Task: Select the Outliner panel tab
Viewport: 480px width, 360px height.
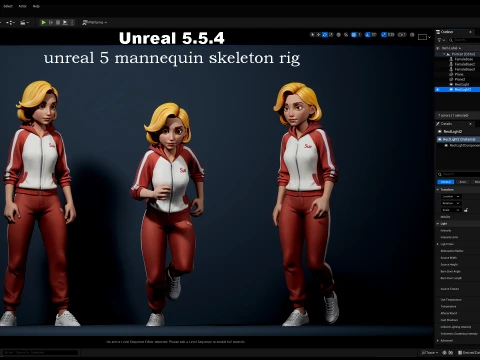Action: click(x=447, y=32)
